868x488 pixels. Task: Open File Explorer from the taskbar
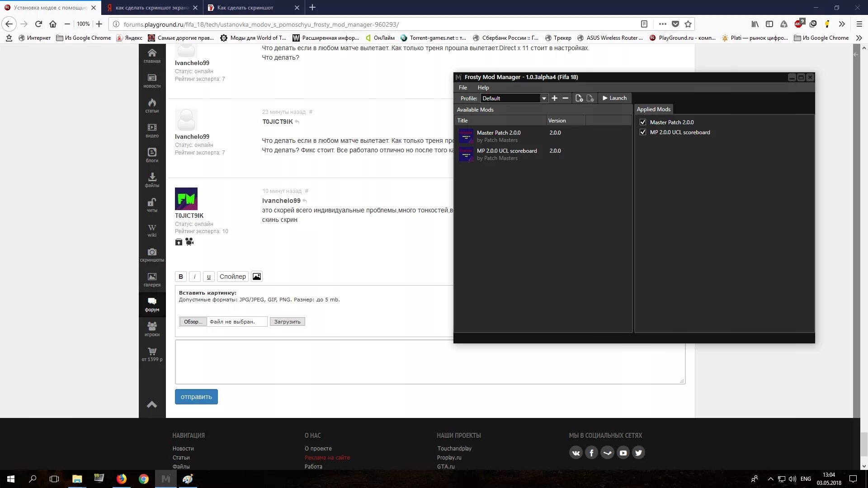pos(77,479)
